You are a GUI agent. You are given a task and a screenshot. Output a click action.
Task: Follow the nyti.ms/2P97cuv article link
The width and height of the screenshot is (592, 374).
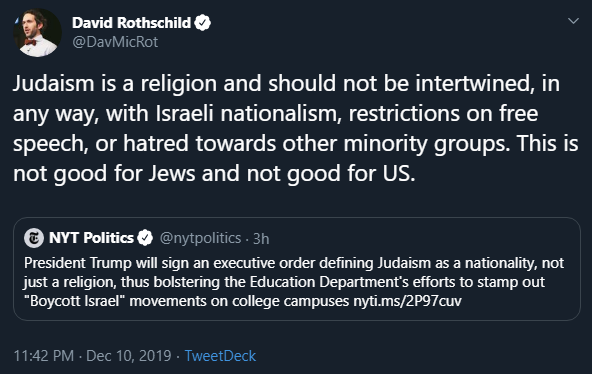click(407, 301)
